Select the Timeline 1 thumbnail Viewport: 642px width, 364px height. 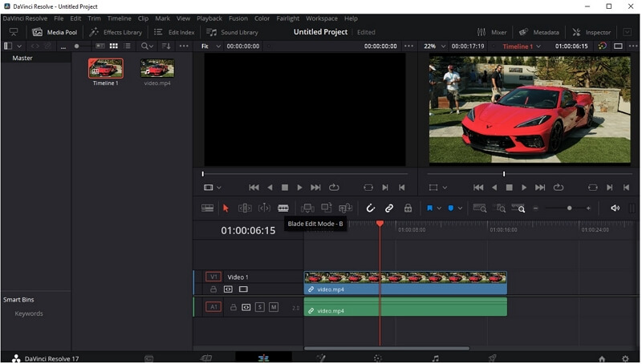click(106, 68)
